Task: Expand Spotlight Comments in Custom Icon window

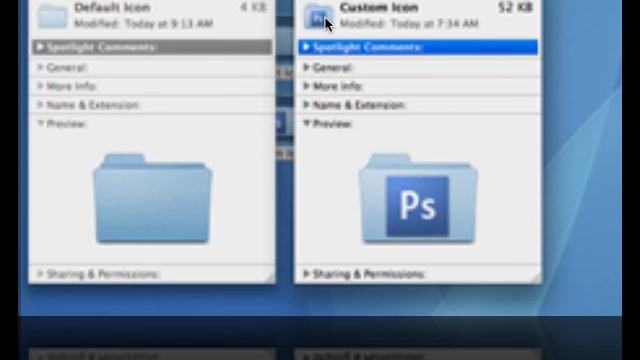Action: pyautogui.click(x=306, y=47)
